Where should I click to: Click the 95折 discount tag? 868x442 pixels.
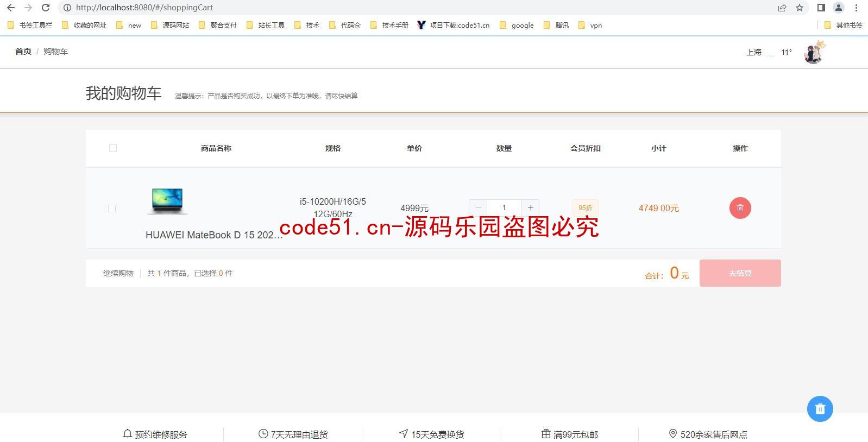point(586,208)
